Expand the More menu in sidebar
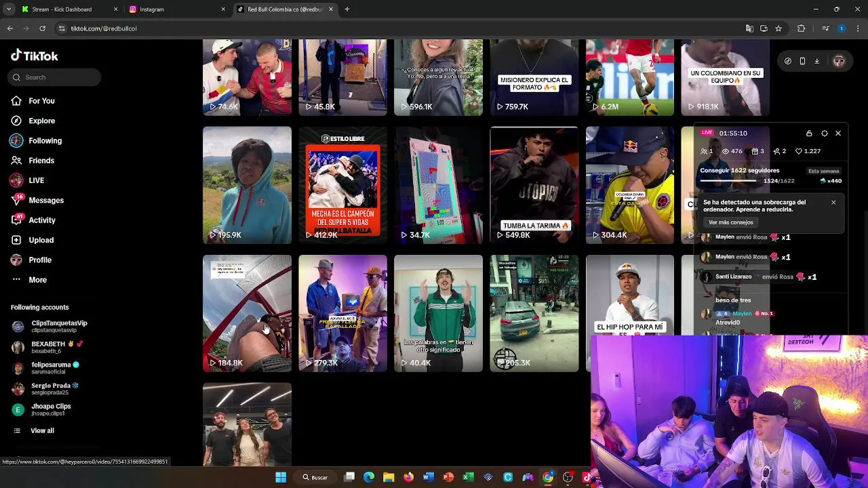868x488 pixels. click(x=28, y=280)
